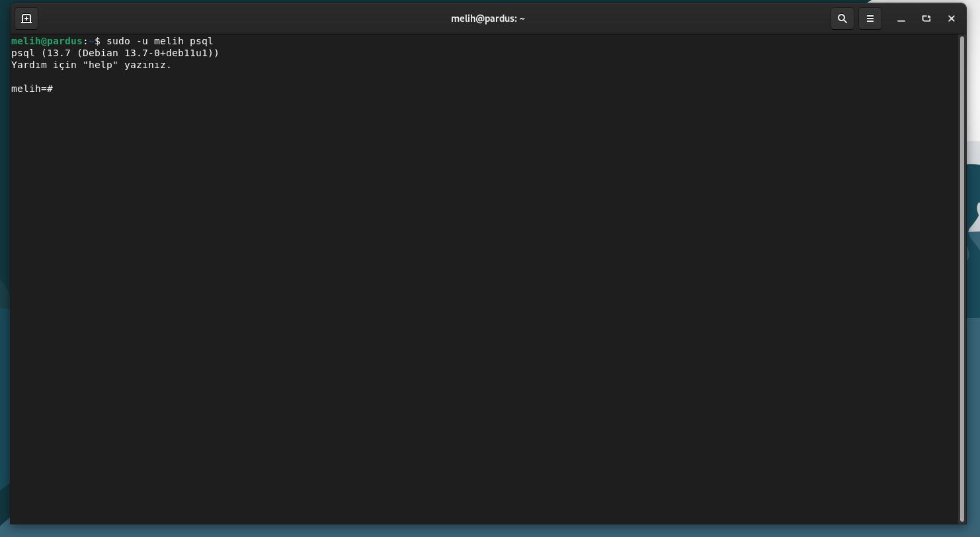The width and height of the screenshot is (980, 537).
Task: Click the terminal's vertical scrollbar
Action: pos(961,278)
